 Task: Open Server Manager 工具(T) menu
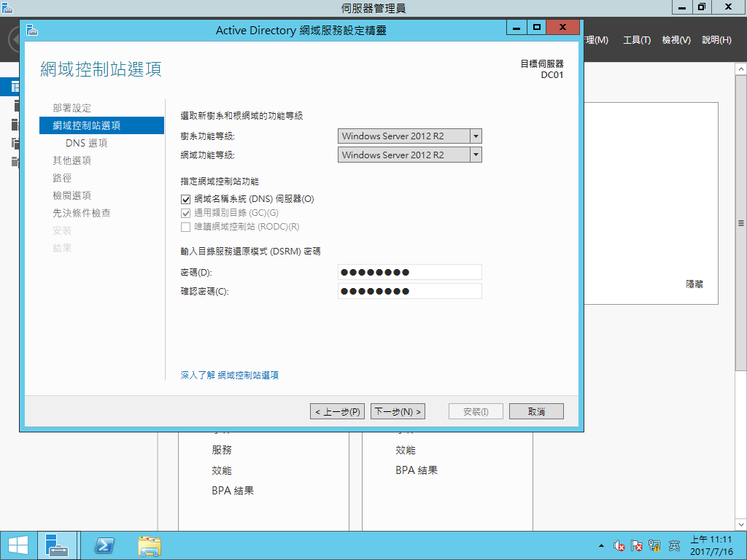637,40
